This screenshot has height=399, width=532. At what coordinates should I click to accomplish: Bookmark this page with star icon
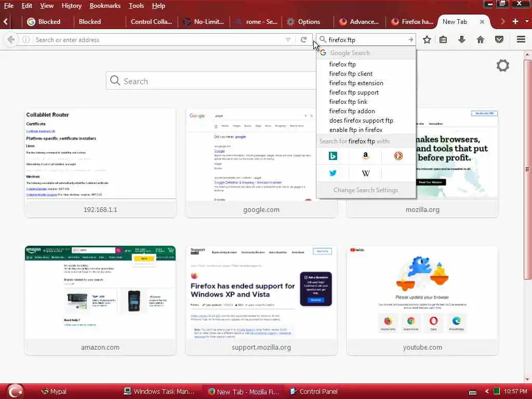427,39
